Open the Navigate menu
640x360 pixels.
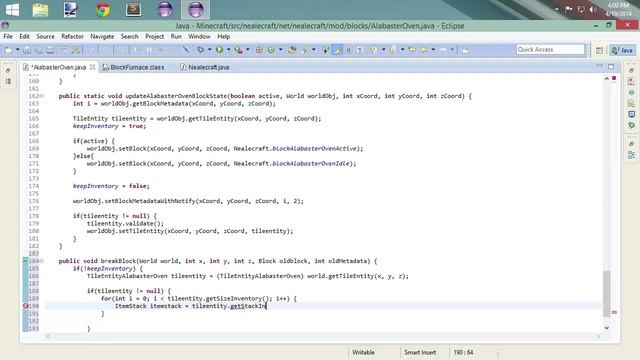tap(102, 36)
